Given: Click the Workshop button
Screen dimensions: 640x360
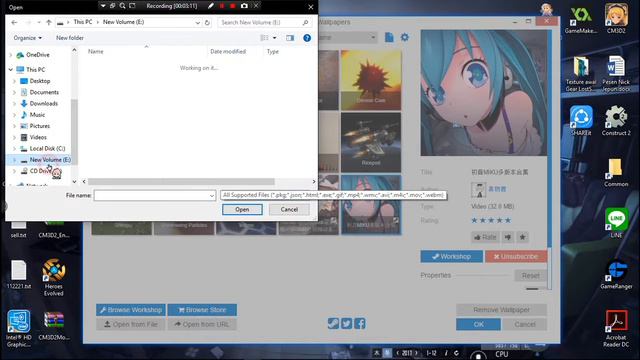Looking at the screenshot, I should pos(451,256).
